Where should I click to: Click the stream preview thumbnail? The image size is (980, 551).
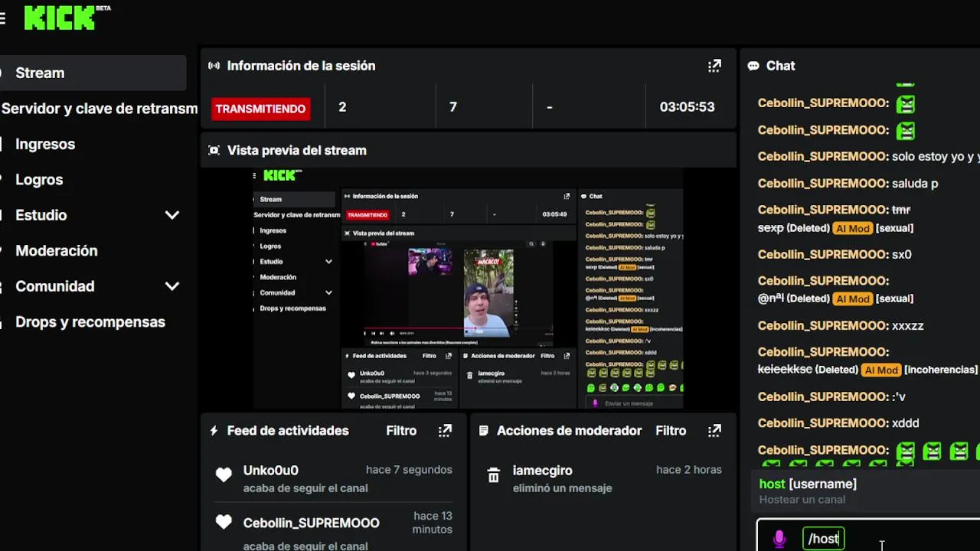pos(468,289)
